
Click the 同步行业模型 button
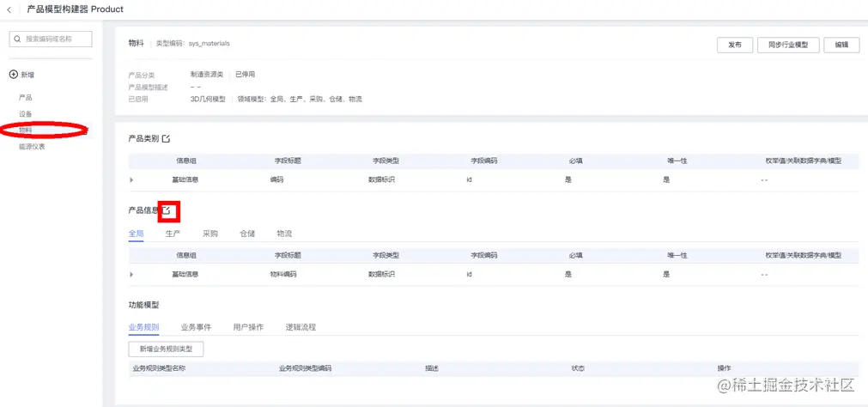[788, 45]
